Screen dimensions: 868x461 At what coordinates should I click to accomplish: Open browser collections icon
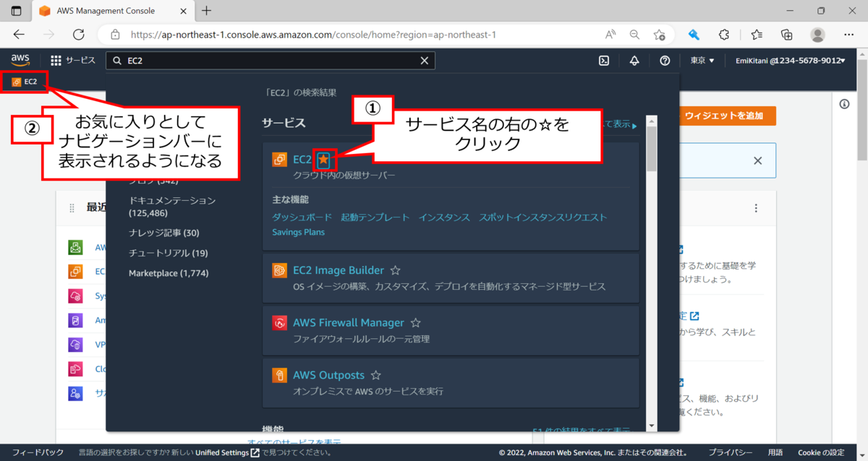(787, 35)
